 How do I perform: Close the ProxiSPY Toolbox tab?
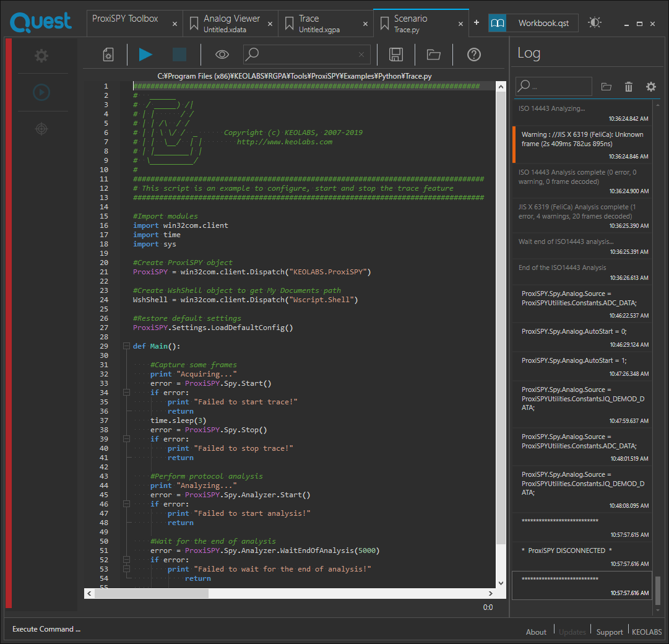point(175,24)
